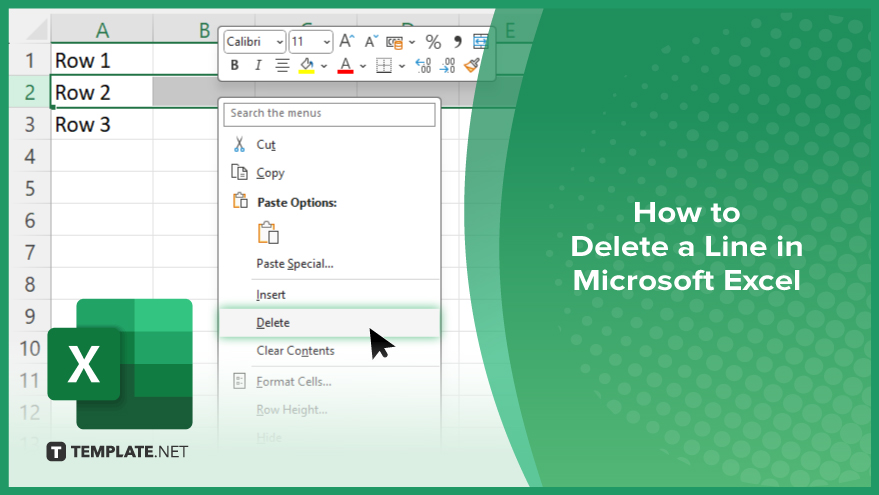
Task: Choose Copy from context menu
Action: tap(330, 173)
